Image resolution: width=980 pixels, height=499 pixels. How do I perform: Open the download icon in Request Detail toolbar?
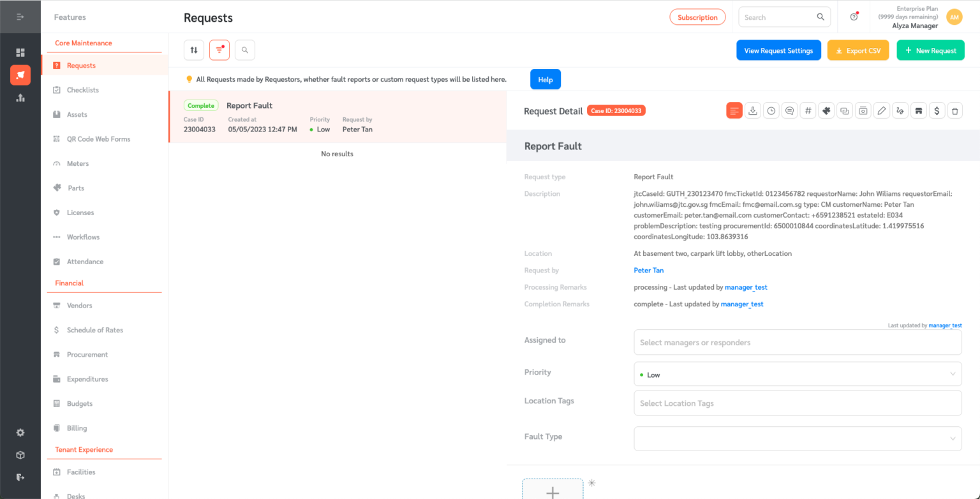[752, 110]
